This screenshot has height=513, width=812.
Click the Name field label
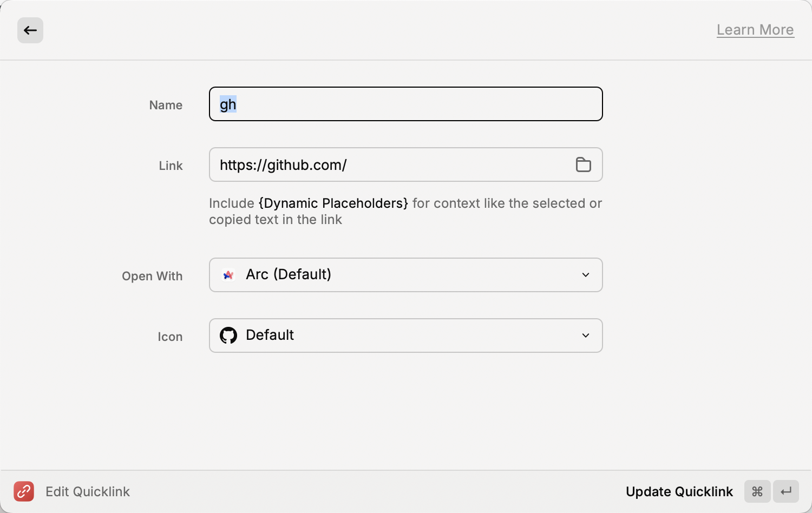click(166, 105)
